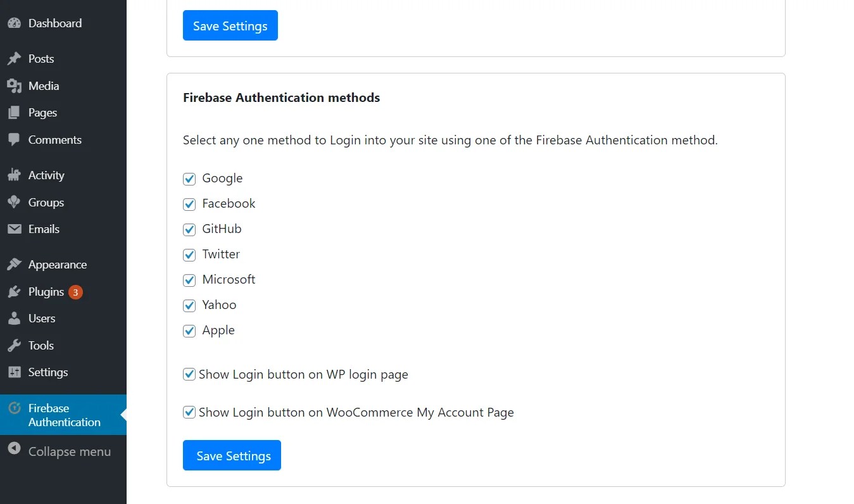Screen dimensions: 854x504
Task: Open Media via its sidebar icon
Action: (x=14, y=86)
